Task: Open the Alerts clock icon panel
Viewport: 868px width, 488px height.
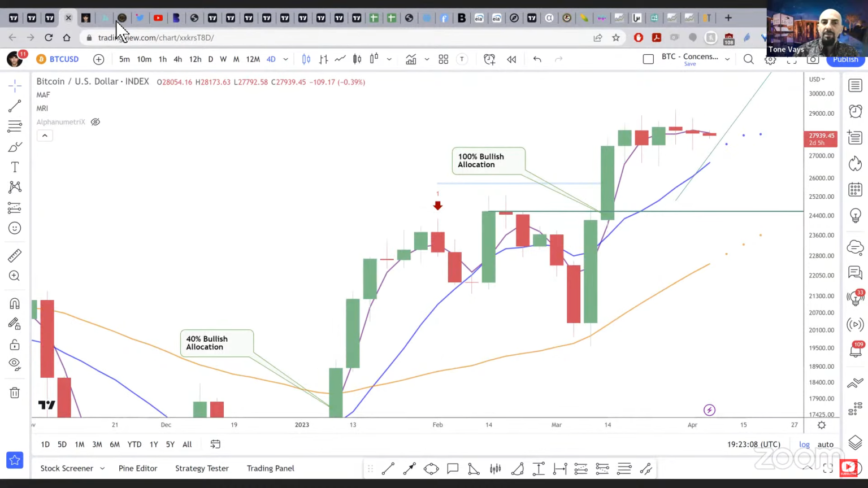Action: 855,111
